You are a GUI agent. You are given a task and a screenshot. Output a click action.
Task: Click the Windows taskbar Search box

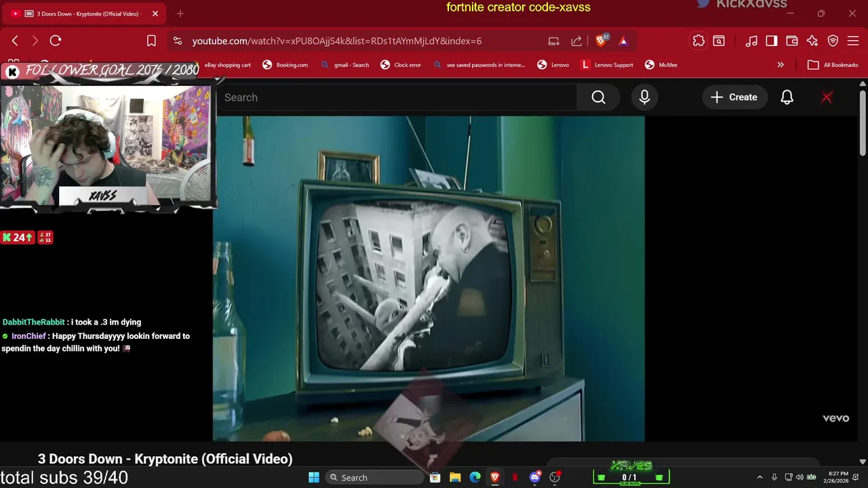374,477
